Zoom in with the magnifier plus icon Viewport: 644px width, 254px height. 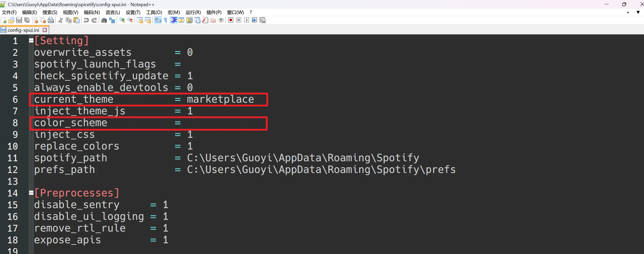click(122, 20)
